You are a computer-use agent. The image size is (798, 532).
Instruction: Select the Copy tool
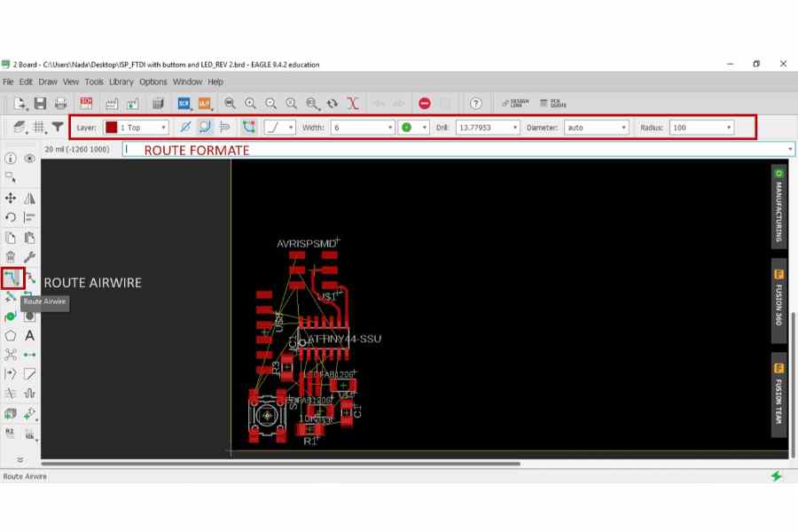(x=10, y=238)
